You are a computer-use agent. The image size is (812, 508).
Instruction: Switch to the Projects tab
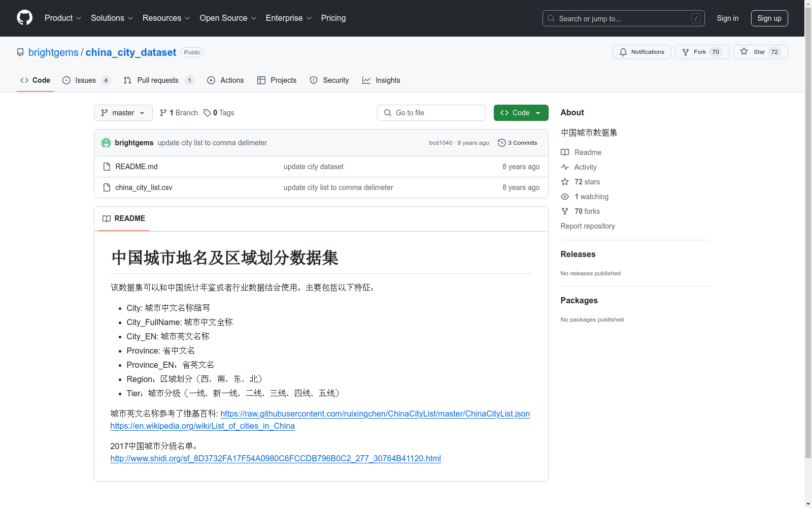pos(277,80)
